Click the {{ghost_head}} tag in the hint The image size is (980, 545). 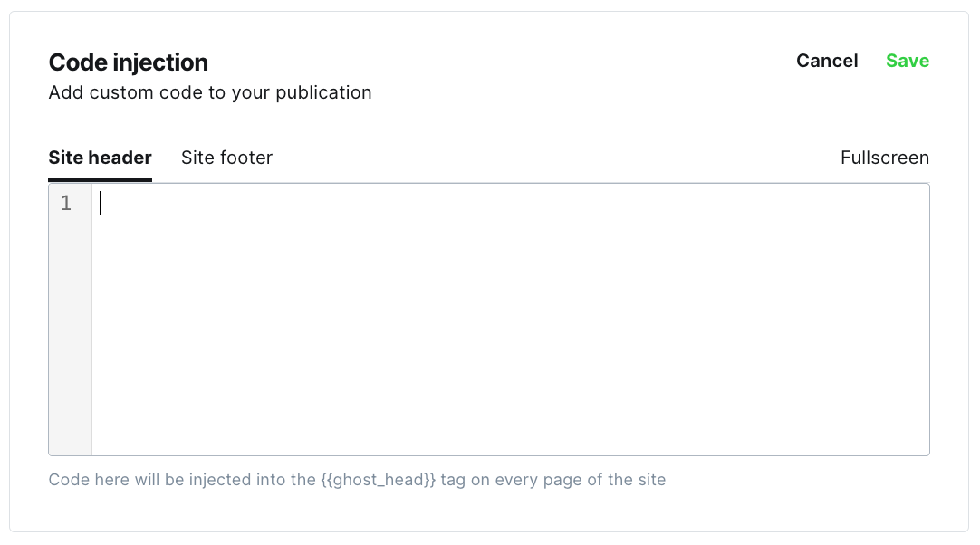pos(378,480)
